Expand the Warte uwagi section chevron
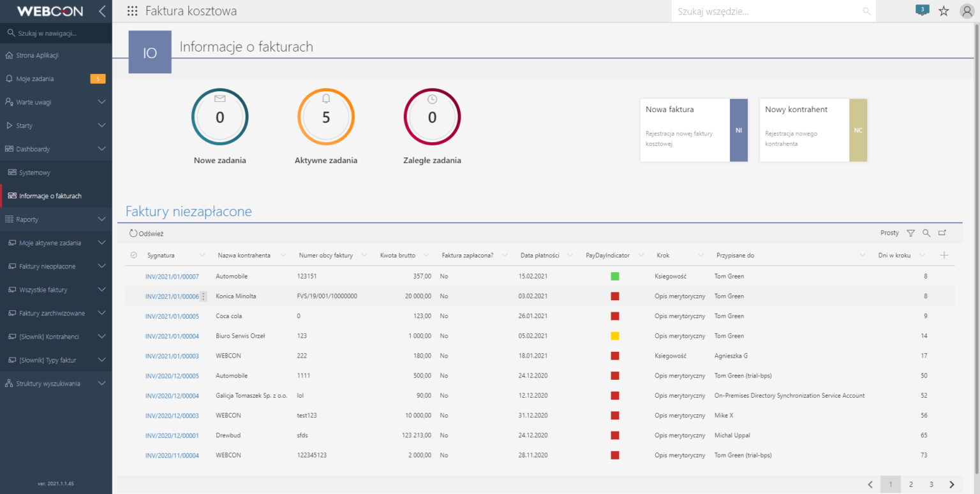The image size is (980, 494). click(x=102, y=102)
